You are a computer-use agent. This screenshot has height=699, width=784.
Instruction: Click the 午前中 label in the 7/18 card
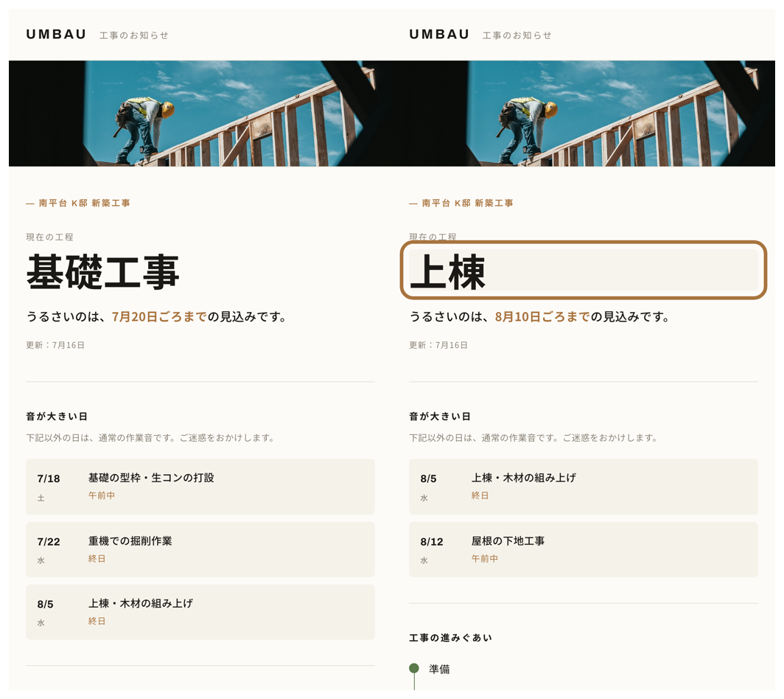(x=102, y=495)
